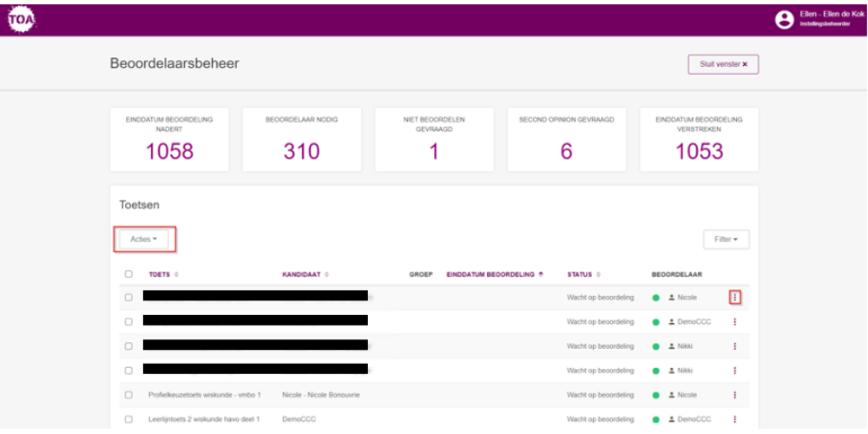Click the STATUS column header

click(580, 274)
